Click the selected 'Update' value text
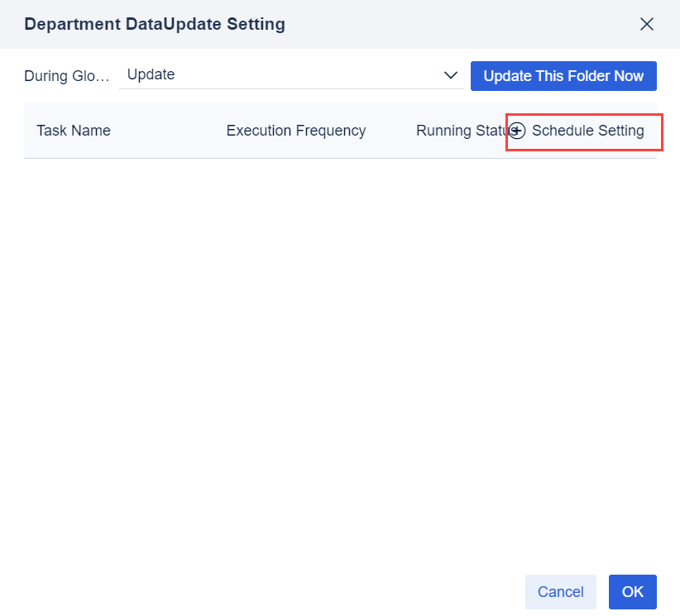680x616 pixels. click(151, 74)
